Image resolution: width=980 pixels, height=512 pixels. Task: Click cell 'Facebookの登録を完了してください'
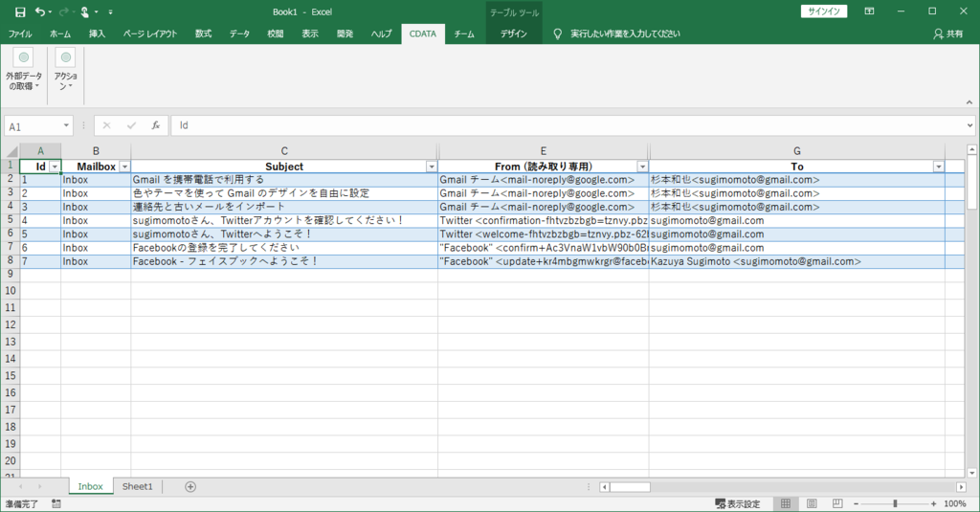coord(284,248)
